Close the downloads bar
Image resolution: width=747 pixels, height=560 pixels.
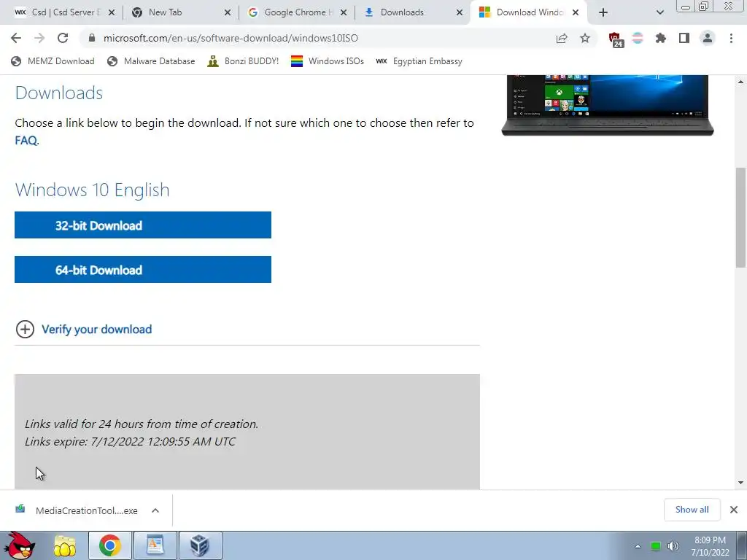click(x=734, y=510)
